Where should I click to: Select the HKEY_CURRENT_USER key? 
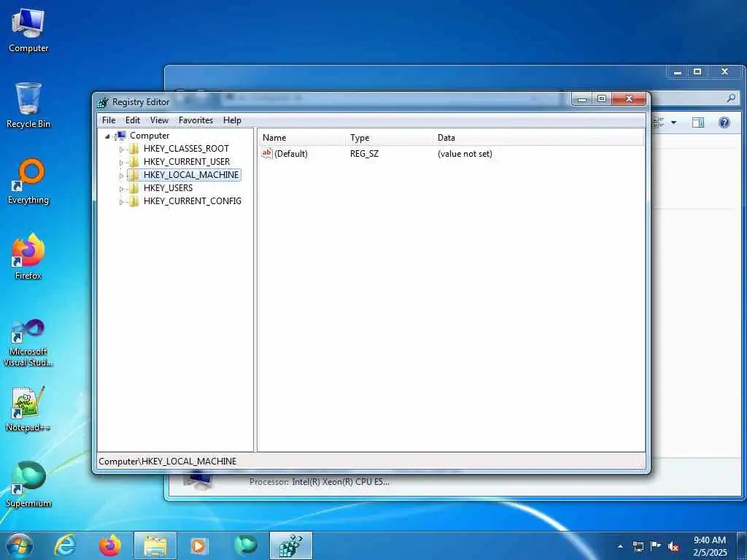[186, 162]
